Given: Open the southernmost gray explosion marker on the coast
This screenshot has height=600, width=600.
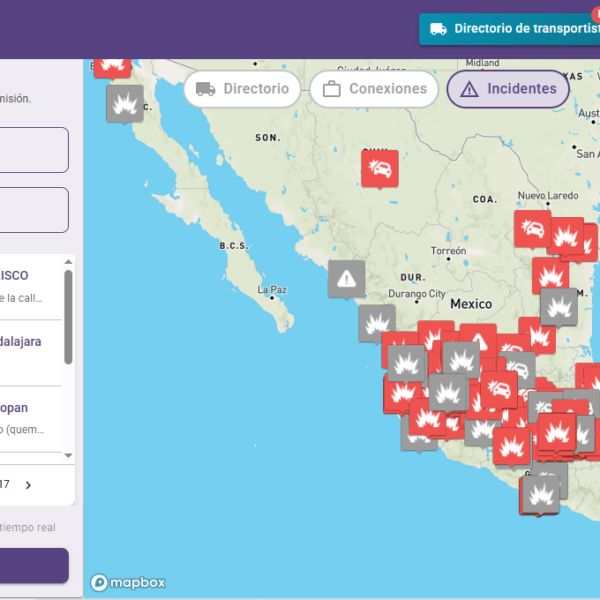Looking at the screenshot, I should coord(542,493).
